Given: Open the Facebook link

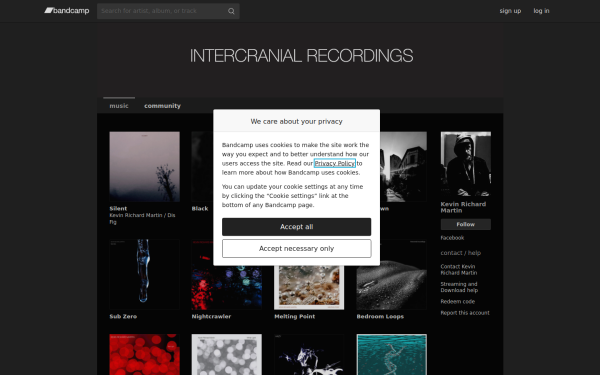Looking at the screenshot, I should [x=452, y=238].
